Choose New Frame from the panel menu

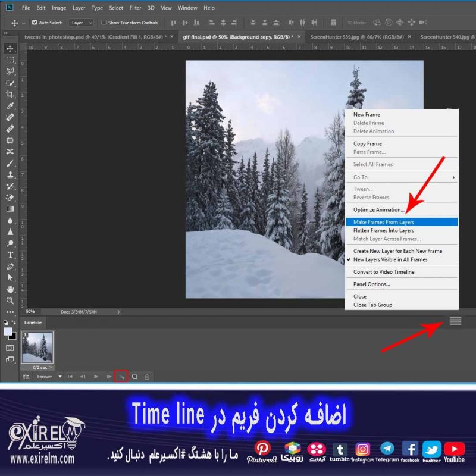click(402, 114)
